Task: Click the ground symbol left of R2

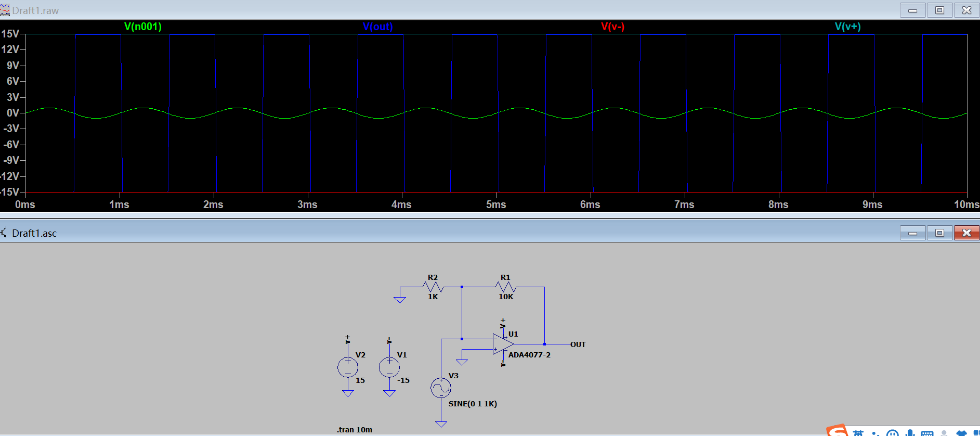Action: tap(400, 300)
